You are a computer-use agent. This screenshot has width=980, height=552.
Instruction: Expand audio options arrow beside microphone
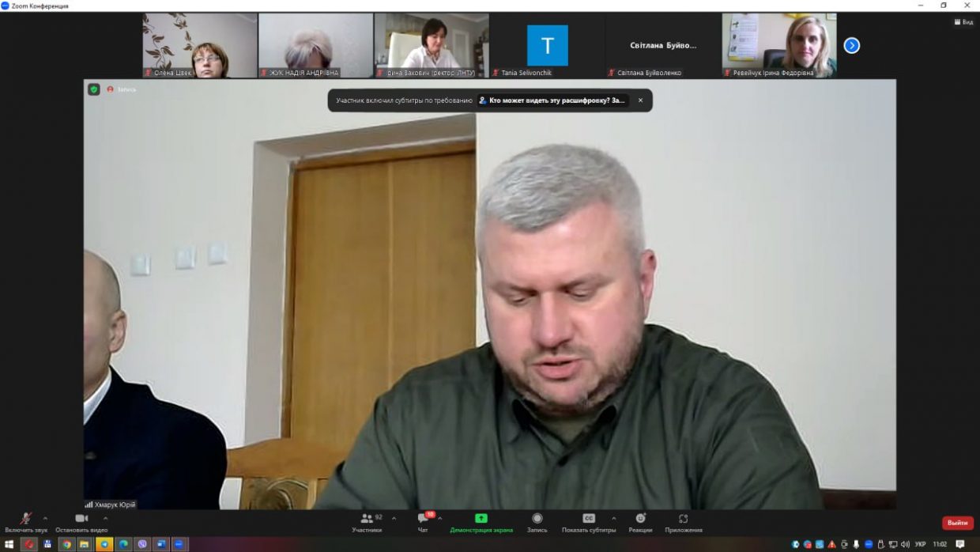45,519
